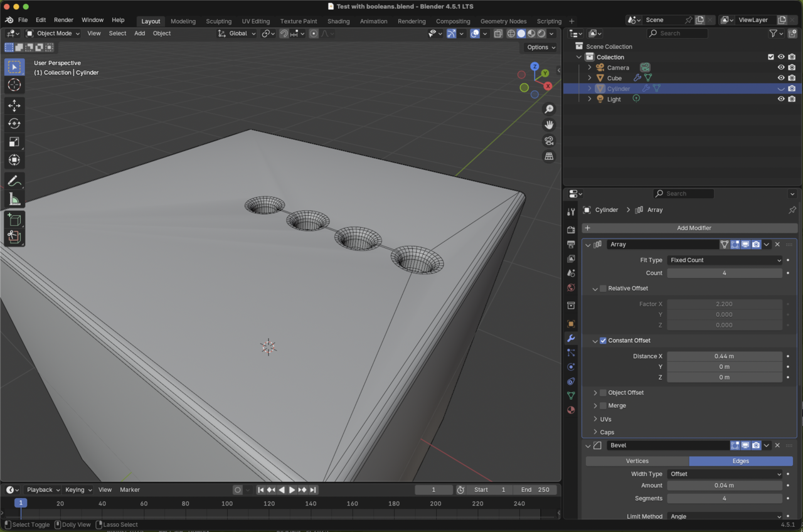Screen dimensions: 803x532
Task: Disable the Constant Offset checkbox
Action: (603, 341)
